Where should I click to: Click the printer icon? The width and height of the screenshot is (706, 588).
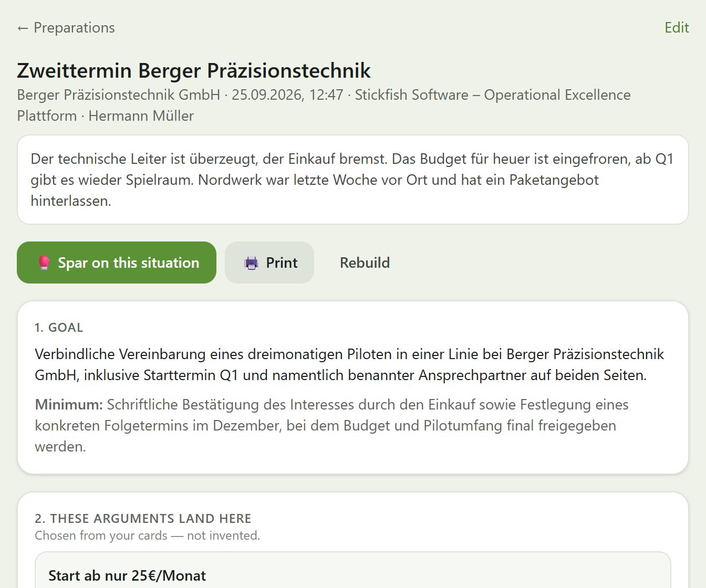[252, 262]
